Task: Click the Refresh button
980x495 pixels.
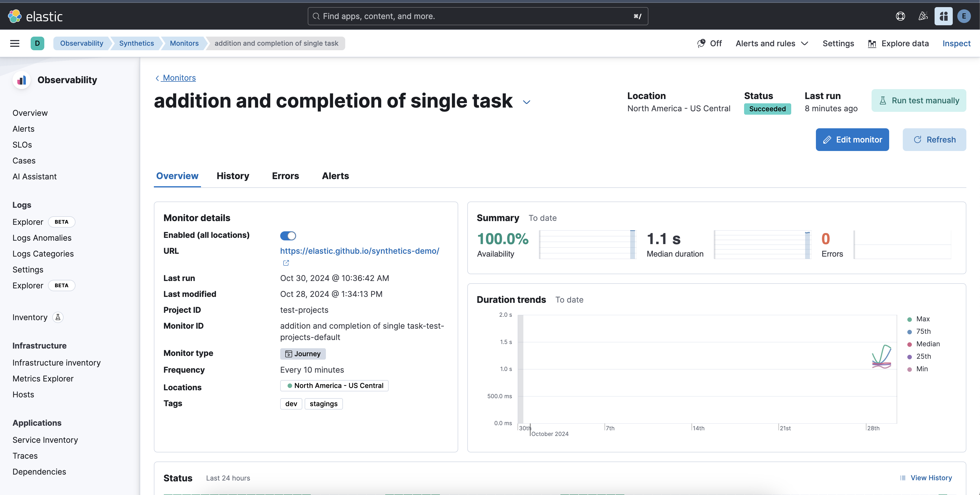Action: coord(934,140)
